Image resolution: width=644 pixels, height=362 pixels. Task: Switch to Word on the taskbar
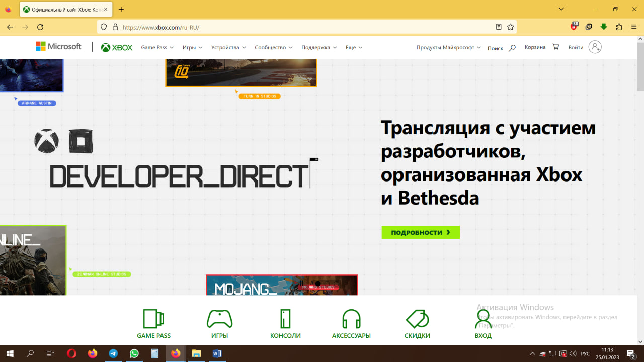click(x=217, y=353)
